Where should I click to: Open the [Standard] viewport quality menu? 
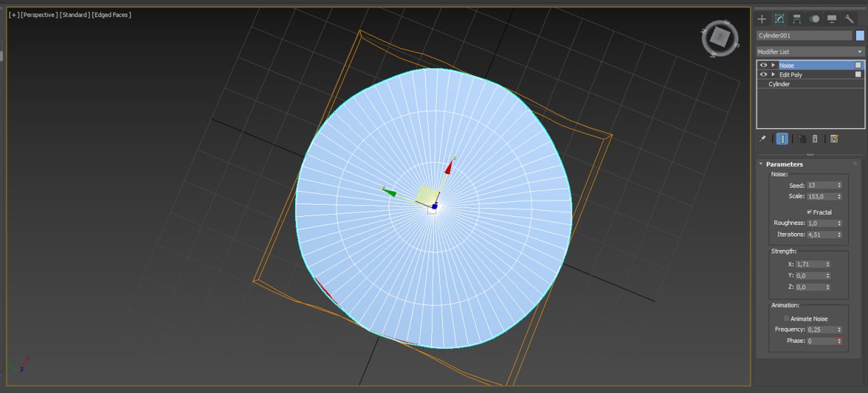point(74,14)
